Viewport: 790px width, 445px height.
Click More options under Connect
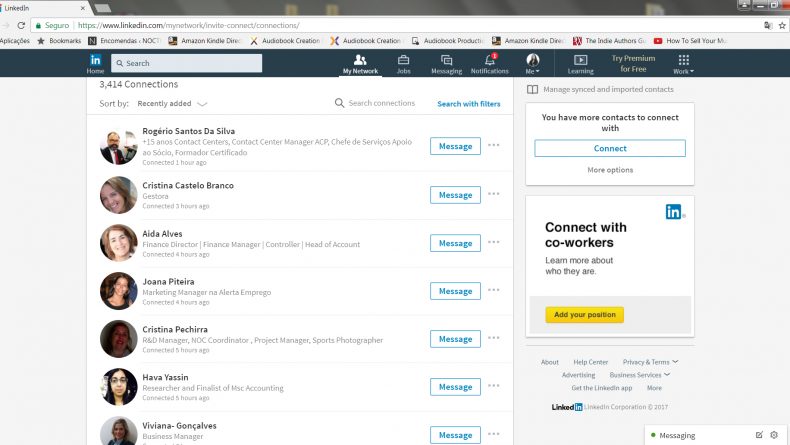[x=610, y=170]
